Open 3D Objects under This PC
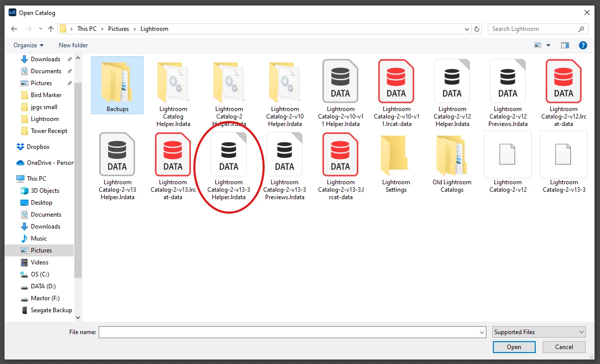 tap(45, 191)
